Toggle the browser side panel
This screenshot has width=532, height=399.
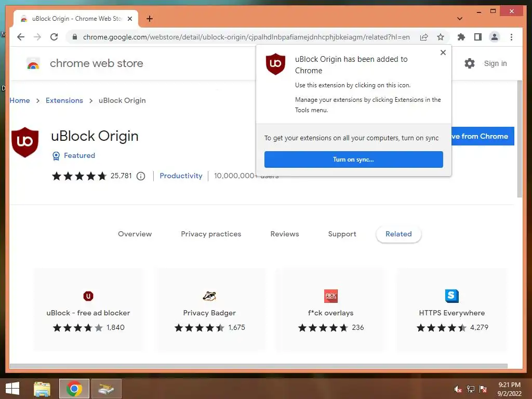click(x=478, y=37)
